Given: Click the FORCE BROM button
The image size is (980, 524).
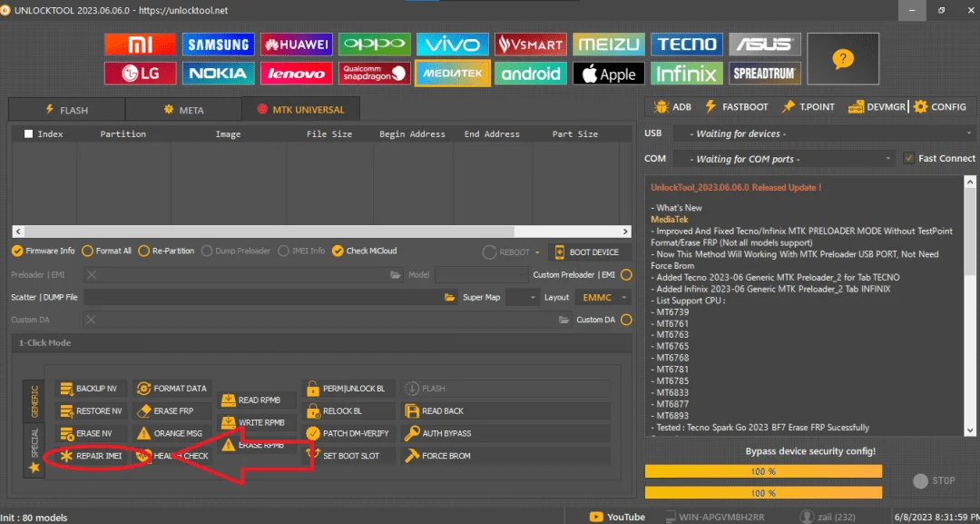Looking at the screenshot, I should coord(505,456).
